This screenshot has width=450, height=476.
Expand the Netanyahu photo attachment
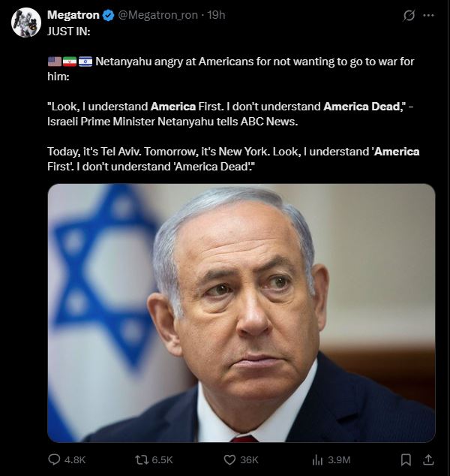[241, 312]
